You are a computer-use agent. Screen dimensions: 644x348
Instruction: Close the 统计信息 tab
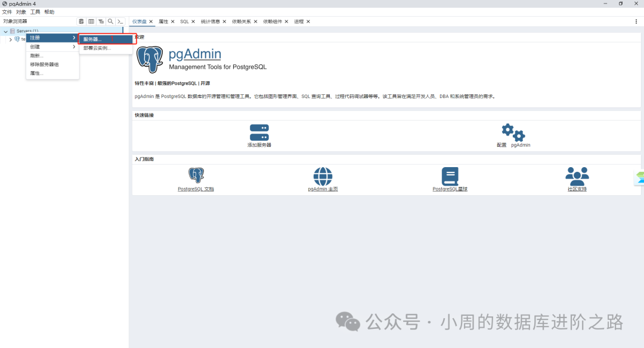click(x=224, y=21)
